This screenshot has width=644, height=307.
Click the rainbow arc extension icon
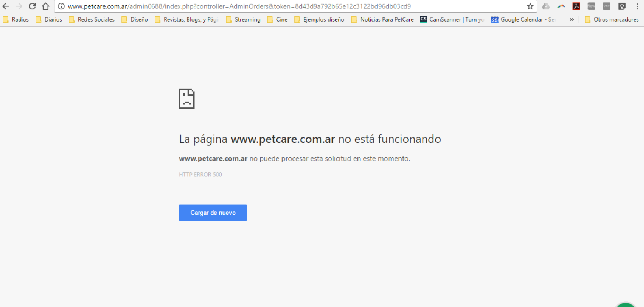click(x=561, y=6)
